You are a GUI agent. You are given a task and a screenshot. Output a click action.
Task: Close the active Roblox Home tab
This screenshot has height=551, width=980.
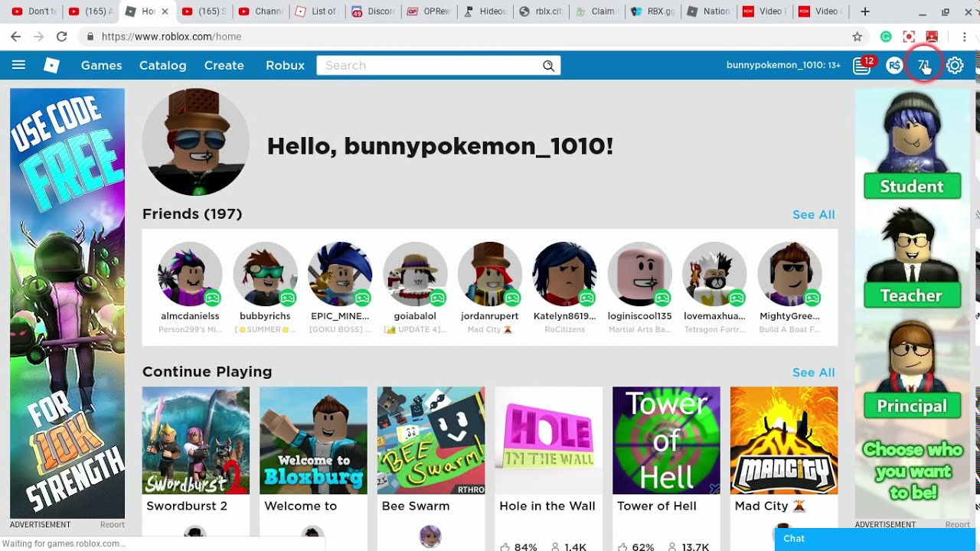[x=165, y=11]
